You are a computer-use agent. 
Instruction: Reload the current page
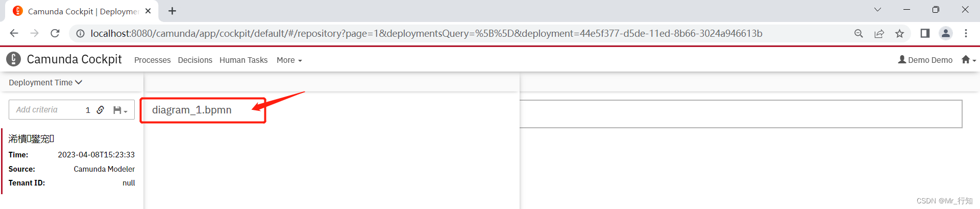pos(55,33)
